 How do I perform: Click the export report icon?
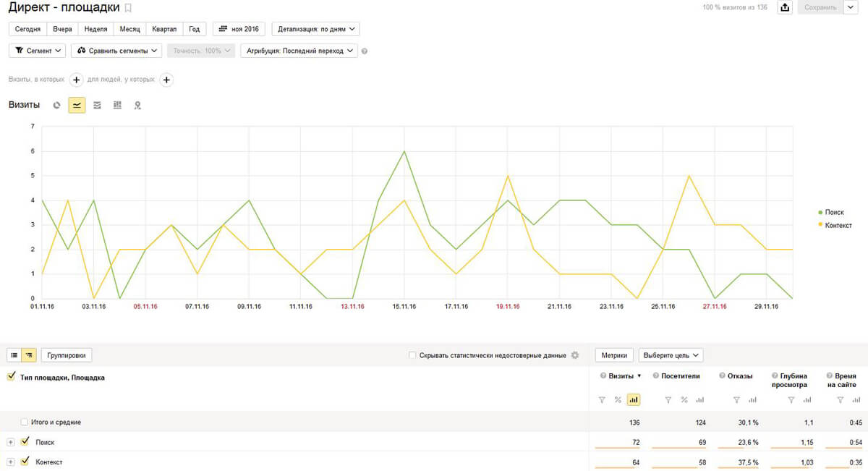[x=785, y=7]
